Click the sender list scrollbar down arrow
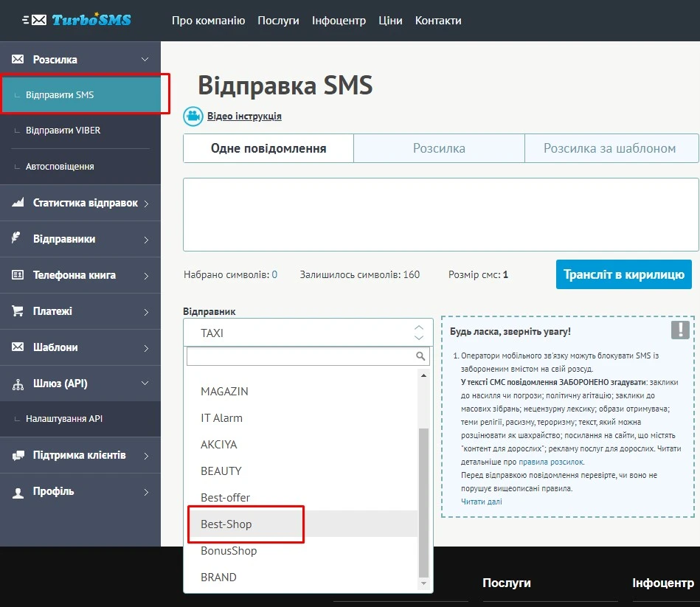The width and height of the screenshot is (700, 607). [x=423, y=583]
